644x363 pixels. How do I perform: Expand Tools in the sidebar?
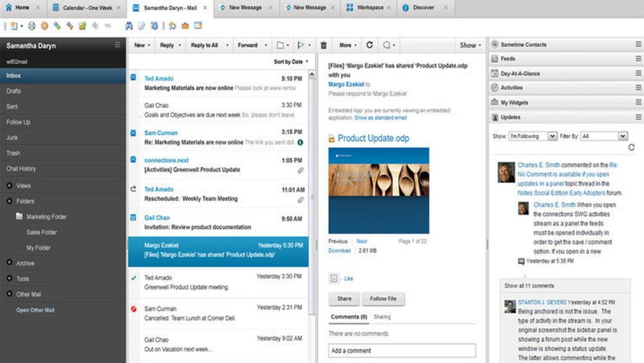click(9, 279)
